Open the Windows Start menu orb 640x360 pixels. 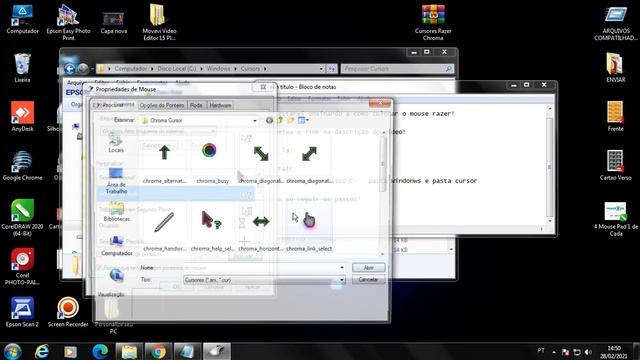pos(12,351)
